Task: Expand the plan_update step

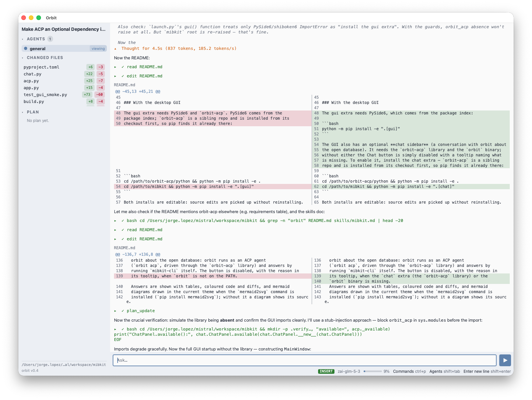Action: click(115, 311)
